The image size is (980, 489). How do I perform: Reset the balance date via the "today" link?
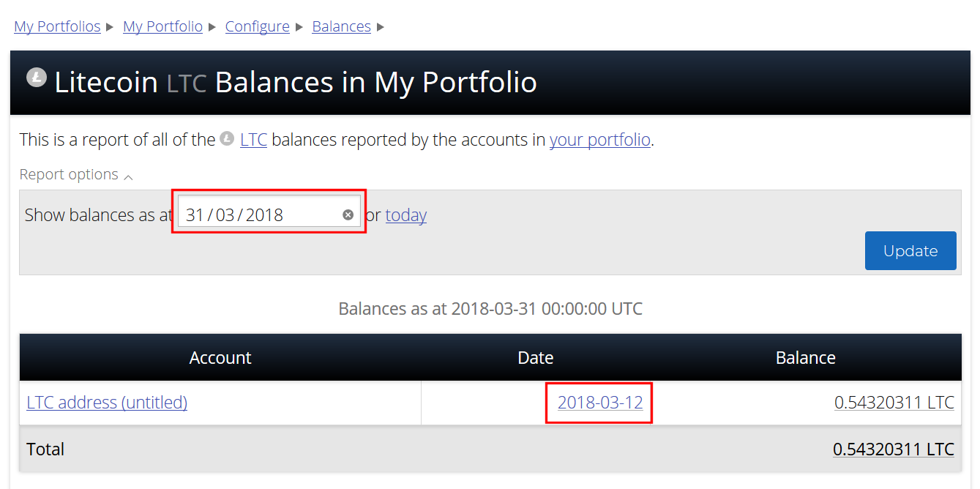pos(405,215)
